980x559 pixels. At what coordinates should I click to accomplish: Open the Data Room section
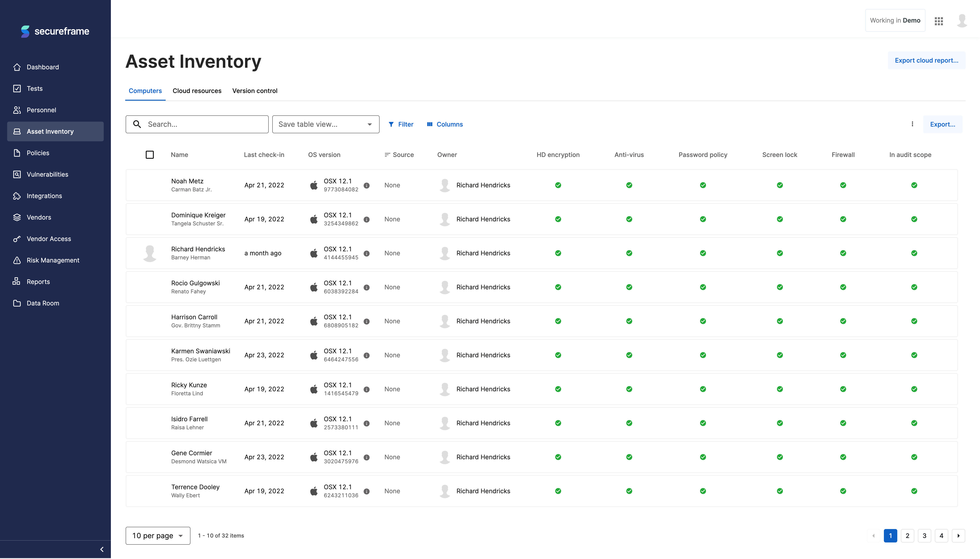[x=43, y=303]
